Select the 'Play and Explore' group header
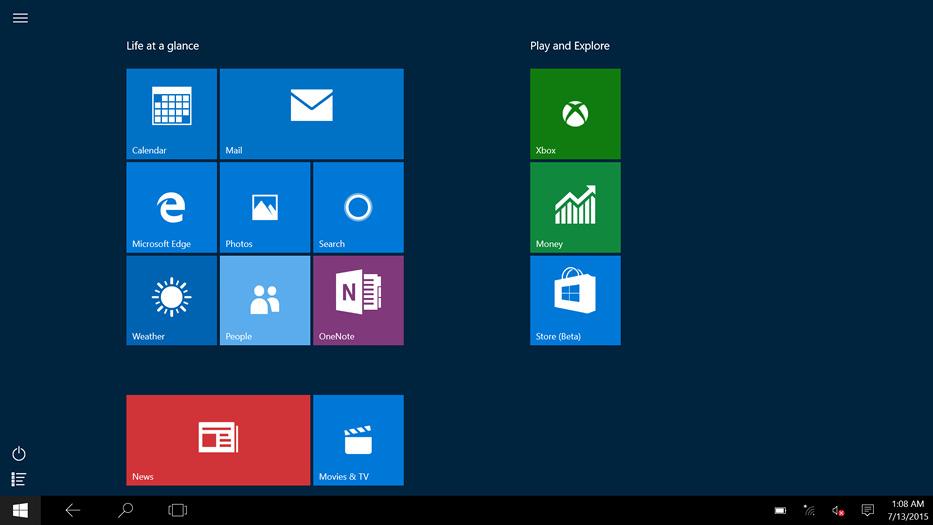The width and height of the screenshot is (933, 525). 569,46
